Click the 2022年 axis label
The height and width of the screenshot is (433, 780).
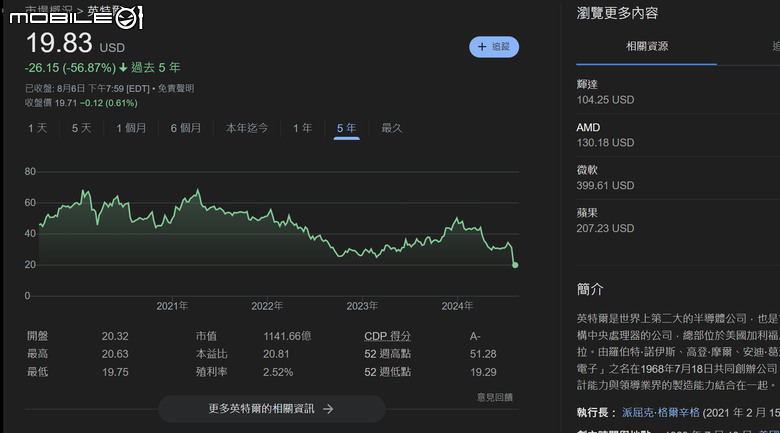tap(267, 306)
